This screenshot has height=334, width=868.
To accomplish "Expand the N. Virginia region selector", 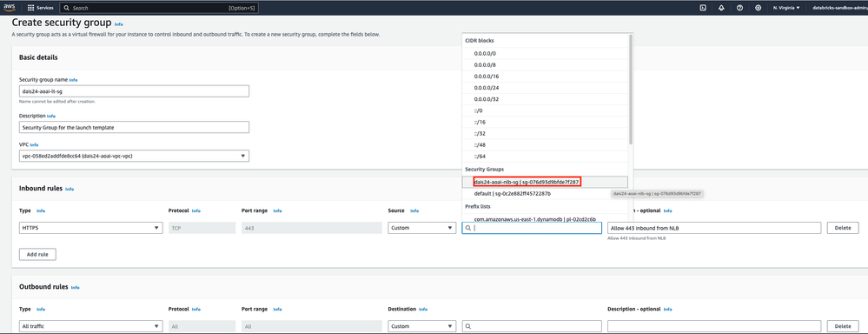I will click(786, 8).
